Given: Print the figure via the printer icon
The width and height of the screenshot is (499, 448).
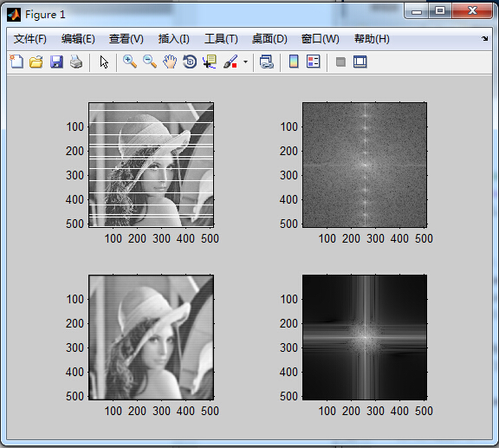Looking at the screenshot, I should (x=76, y=62).
